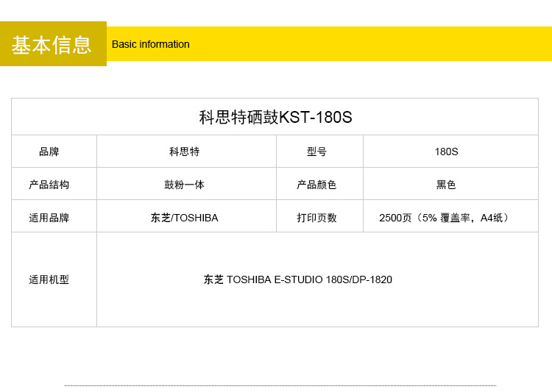Click the 基本信息 heading block
The height and width of the screenshot is (392, 552).
point(52,44)
